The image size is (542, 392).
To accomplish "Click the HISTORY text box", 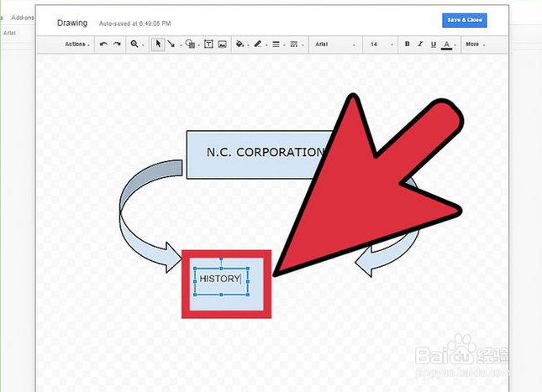I will (221, 281).
